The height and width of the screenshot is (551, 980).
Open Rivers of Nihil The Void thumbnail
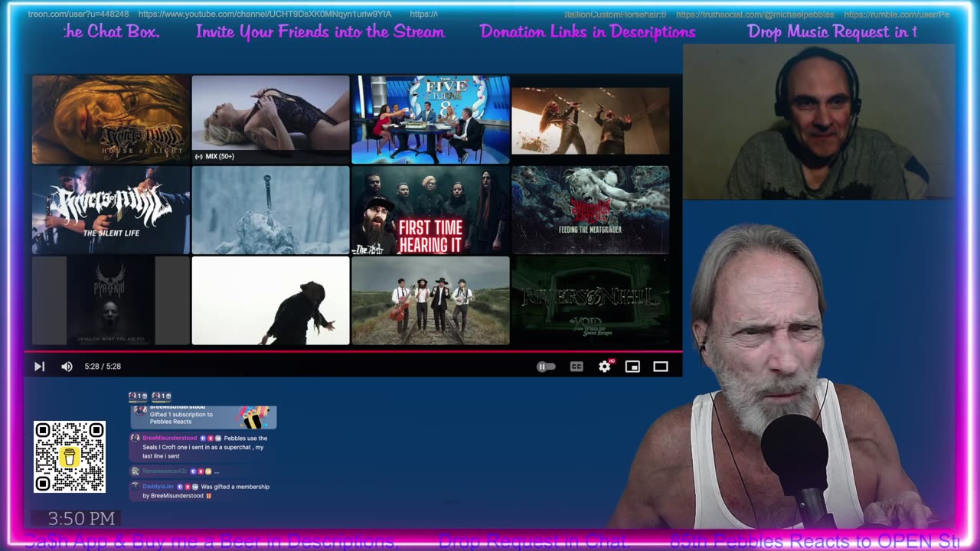590,301
